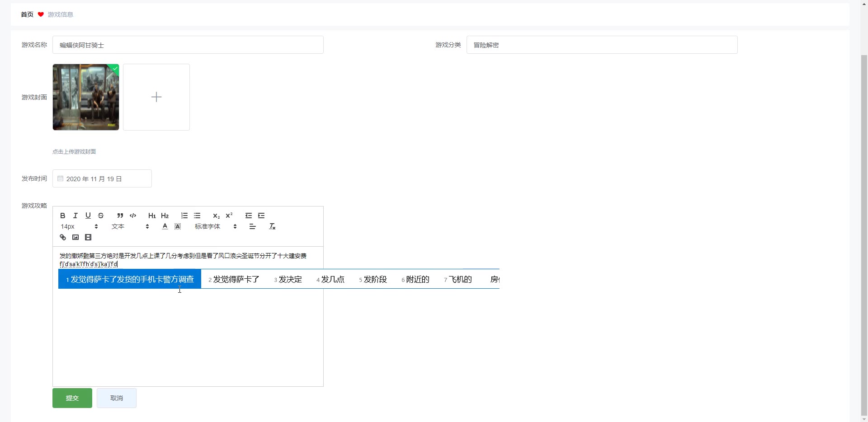Insert a blockquote in the editor
This screenshot has height=422, width=868.
point(120,216)
